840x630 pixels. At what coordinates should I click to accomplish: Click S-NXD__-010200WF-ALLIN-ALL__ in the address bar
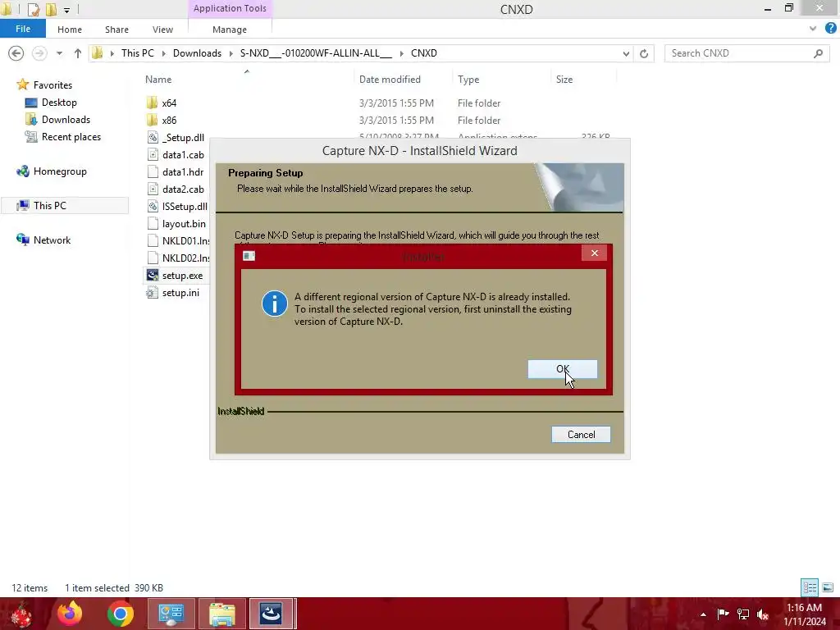[x=316, y=53]
